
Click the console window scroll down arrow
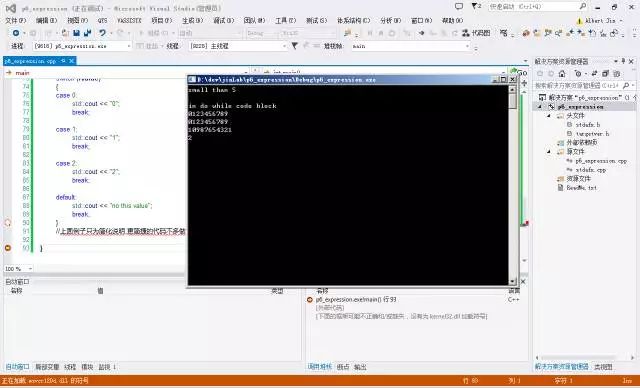point(513,282)
